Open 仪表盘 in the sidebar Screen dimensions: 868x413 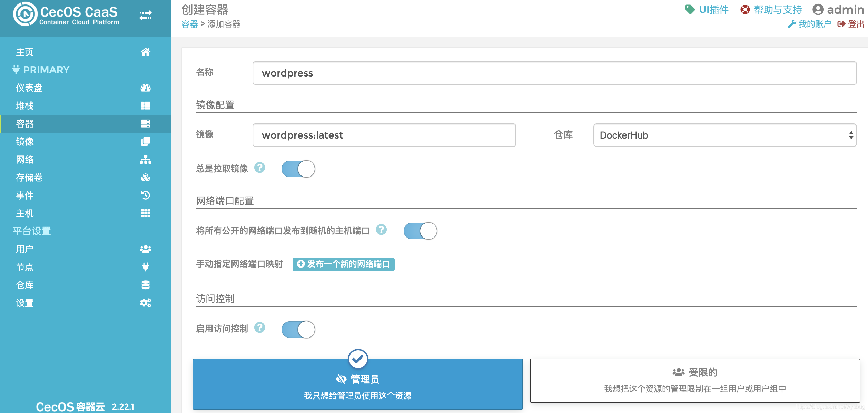pos(86,88)
